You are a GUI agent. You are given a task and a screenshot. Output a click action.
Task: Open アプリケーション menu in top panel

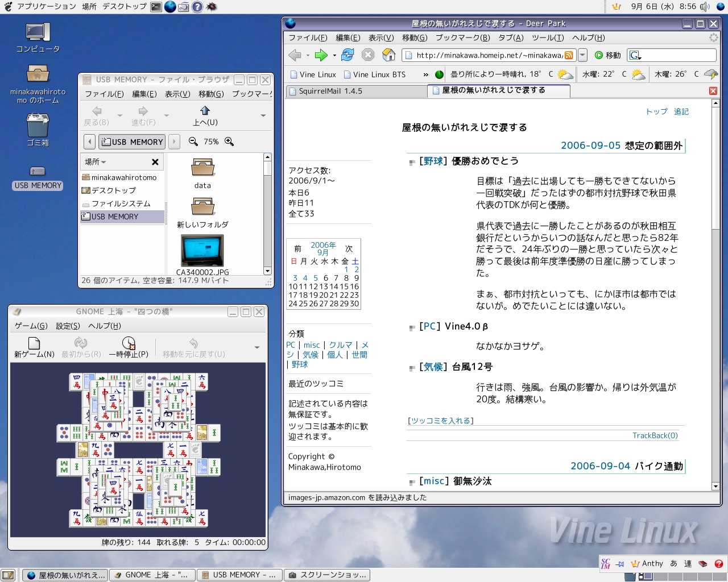click(x=47, y=7)
